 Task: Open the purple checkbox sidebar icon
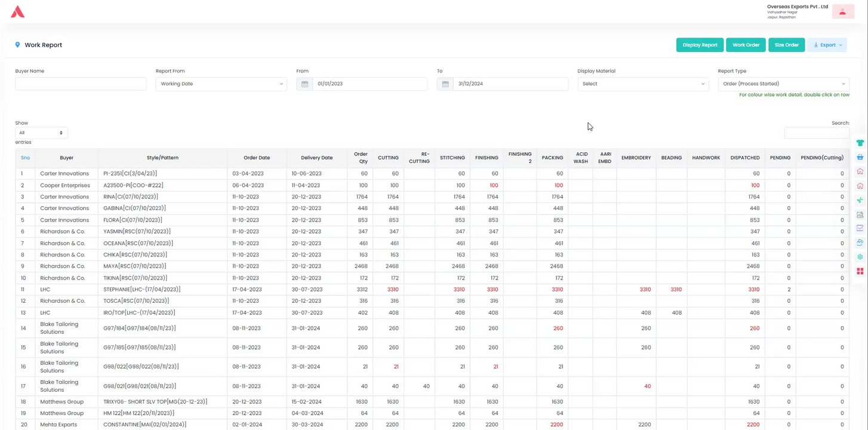pyautogui.click(x=860, y=228)
